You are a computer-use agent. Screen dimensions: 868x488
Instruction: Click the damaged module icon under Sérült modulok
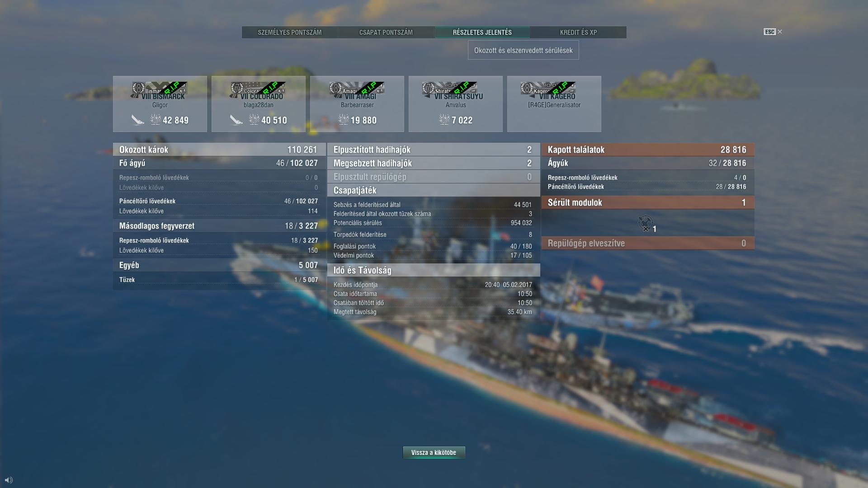[x=646, y=223]
